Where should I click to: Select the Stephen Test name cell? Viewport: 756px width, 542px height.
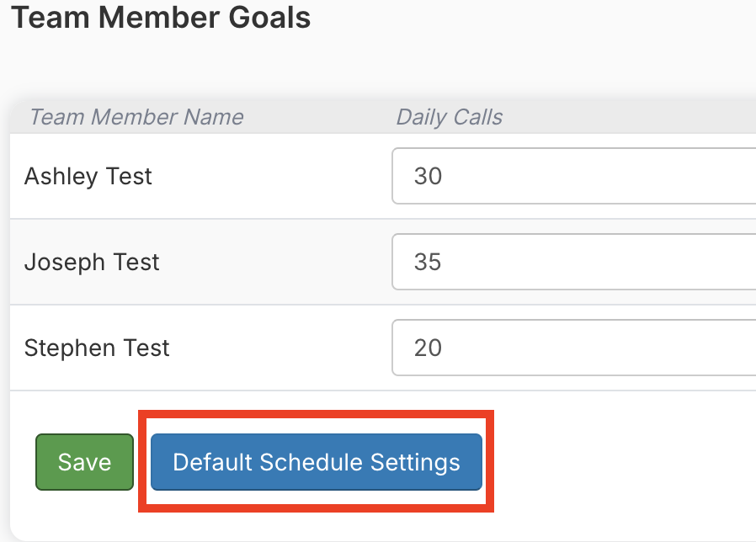click(x=97, y=348)
